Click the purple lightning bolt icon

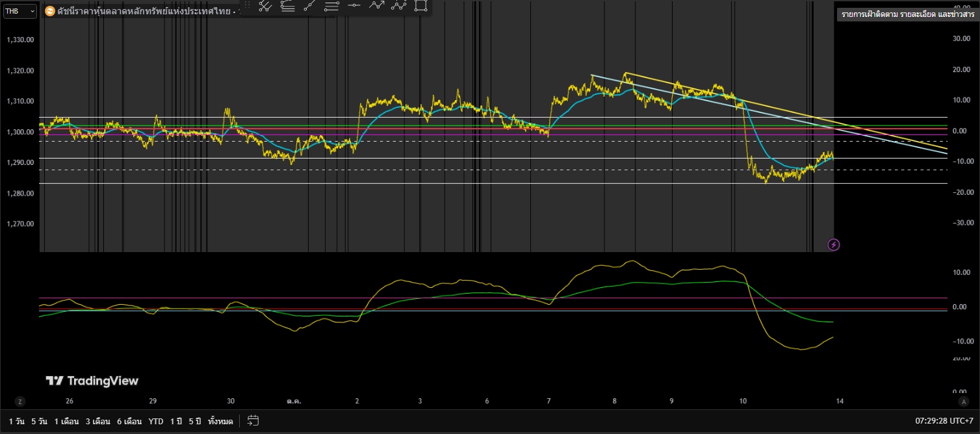[834, 245]
